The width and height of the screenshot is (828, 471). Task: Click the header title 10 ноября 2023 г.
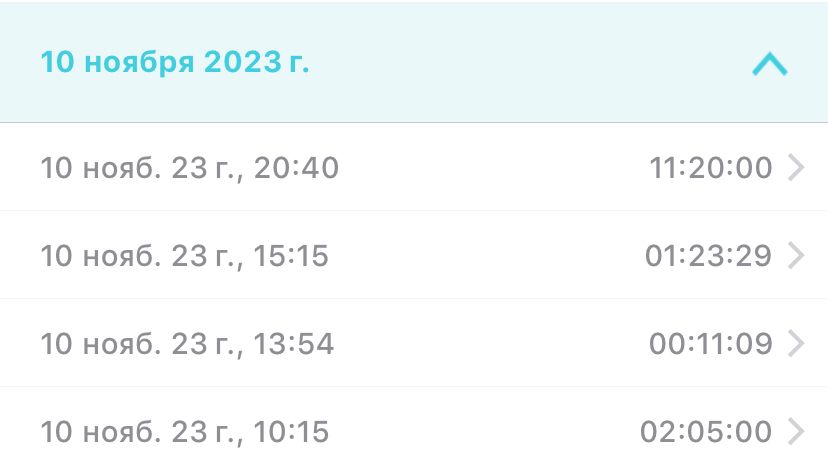pyautogui.click(x=175, y=63)
